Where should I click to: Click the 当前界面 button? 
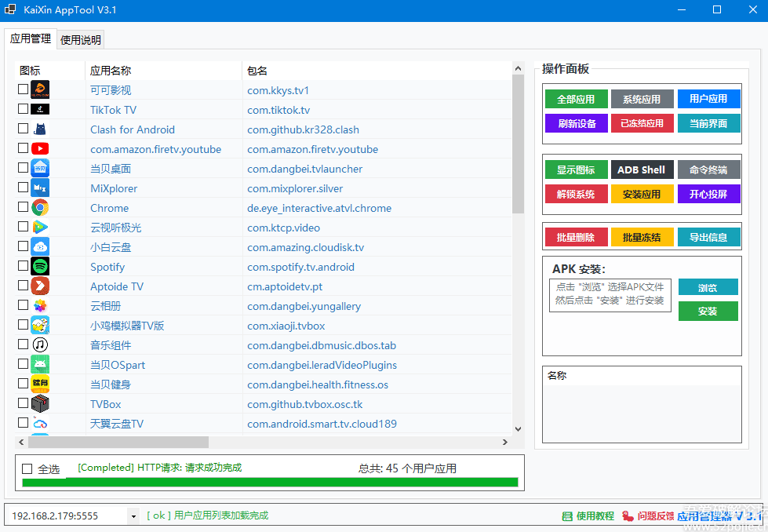pyautogui.click(x=708, y=123)
